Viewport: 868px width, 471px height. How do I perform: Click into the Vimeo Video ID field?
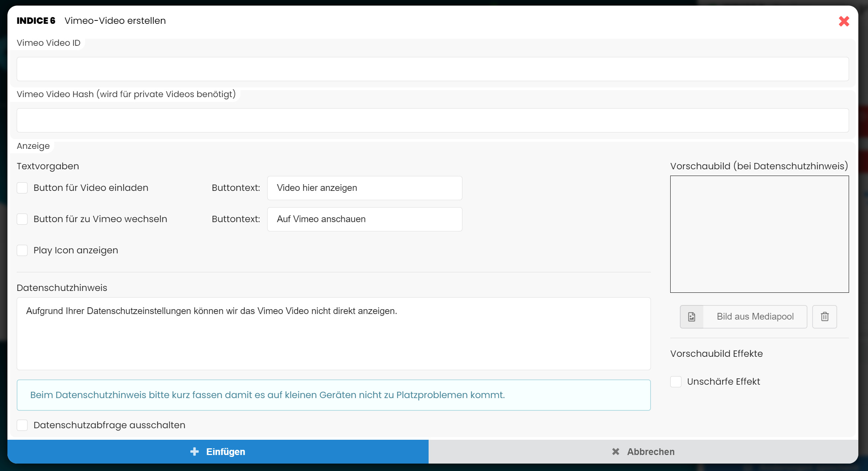coord(433,69)
